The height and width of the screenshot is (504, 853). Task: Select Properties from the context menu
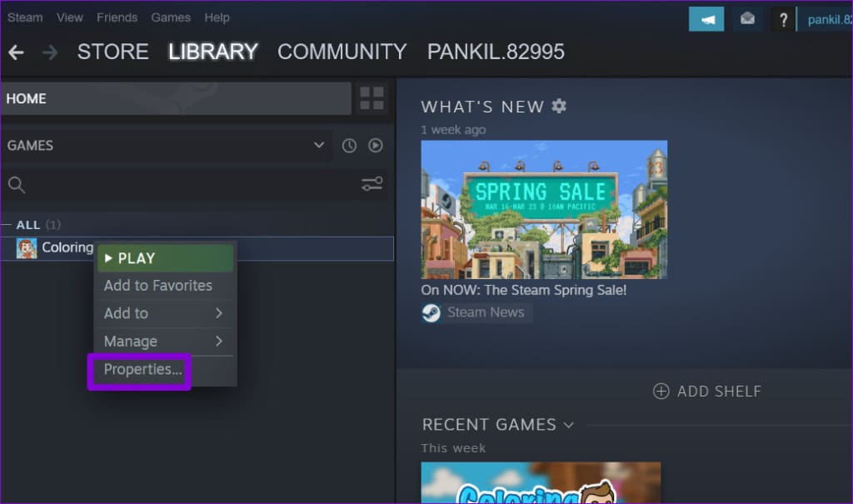tap(140, 370)
